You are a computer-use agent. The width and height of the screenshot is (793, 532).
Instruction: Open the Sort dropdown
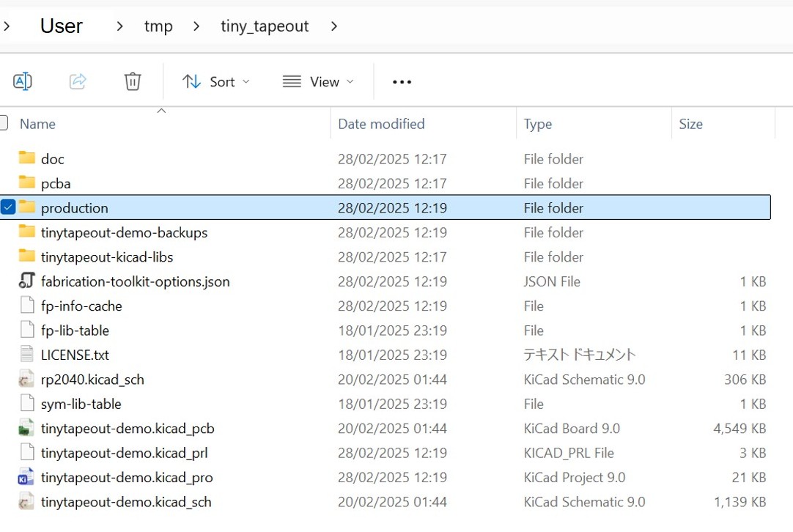pos(216,81)
